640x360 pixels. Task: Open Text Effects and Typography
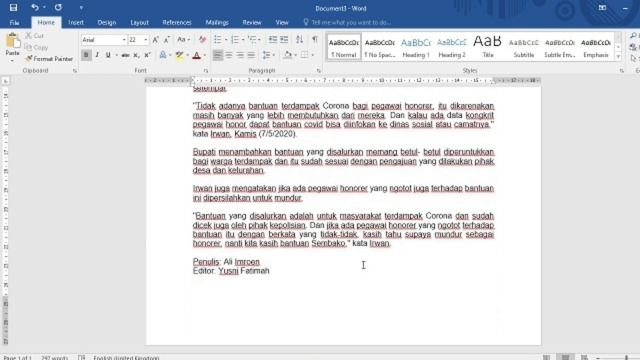163,55
